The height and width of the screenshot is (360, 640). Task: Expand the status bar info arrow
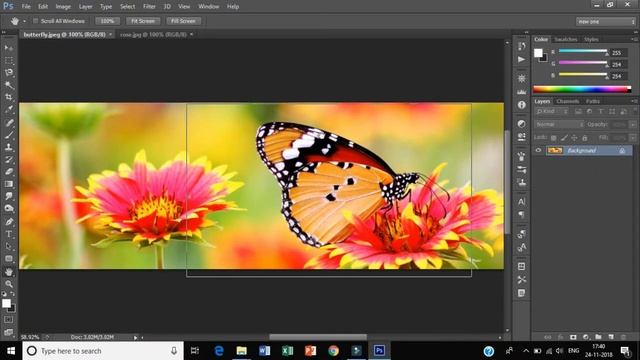pyautogui.click(x=135, y=338)
